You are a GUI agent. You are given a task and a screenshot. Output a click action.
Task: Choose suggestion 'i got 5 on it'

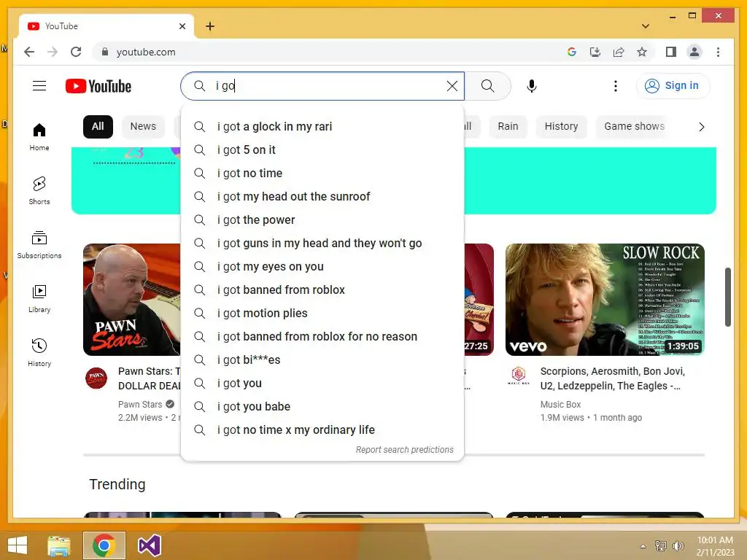pos(322,150)
